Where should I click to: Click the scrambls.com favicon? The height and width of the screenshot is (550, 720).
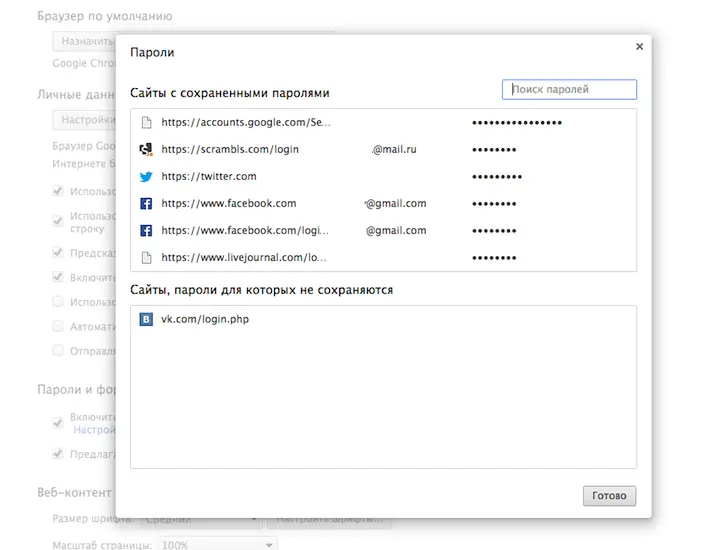146,149
